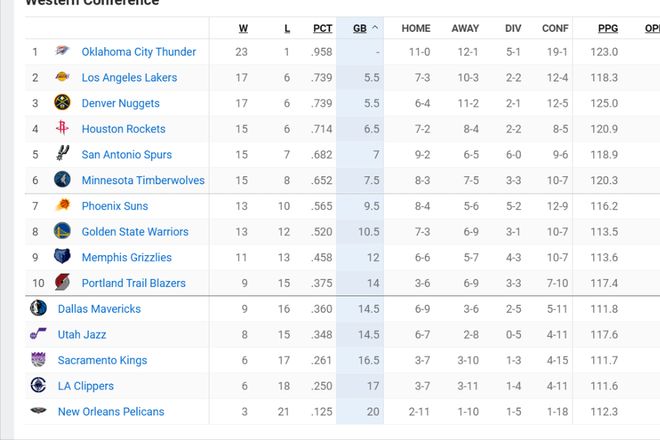Click the Los Angeles Lakers logo
This screenshot has height=440, width=660.
[x=62, y=78]
